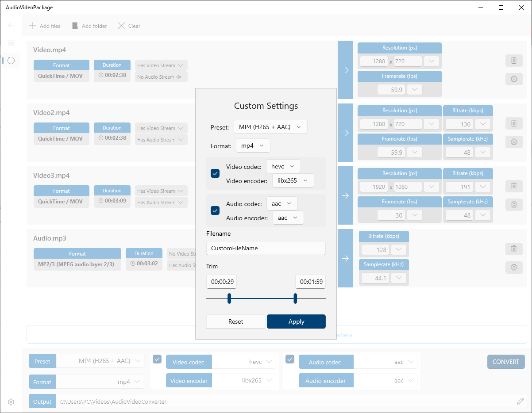Open custom settings gear for Video3.mp4
Screen dimensions: 532x413
tap(514, 205)
